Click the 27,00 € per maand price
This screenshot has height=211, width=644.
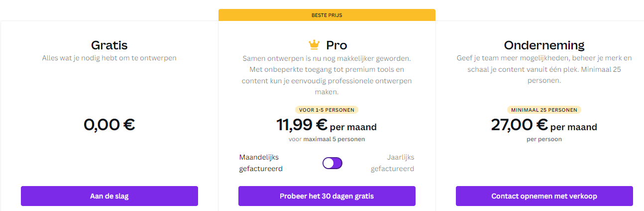(x=544, y=125)
